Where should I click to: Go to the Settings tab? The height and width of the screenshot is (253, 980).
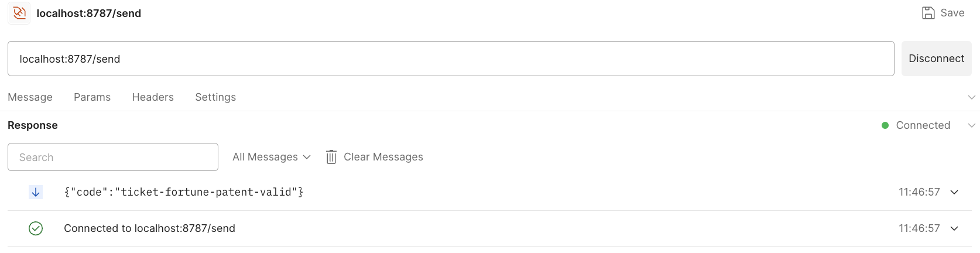pos(215,97)
